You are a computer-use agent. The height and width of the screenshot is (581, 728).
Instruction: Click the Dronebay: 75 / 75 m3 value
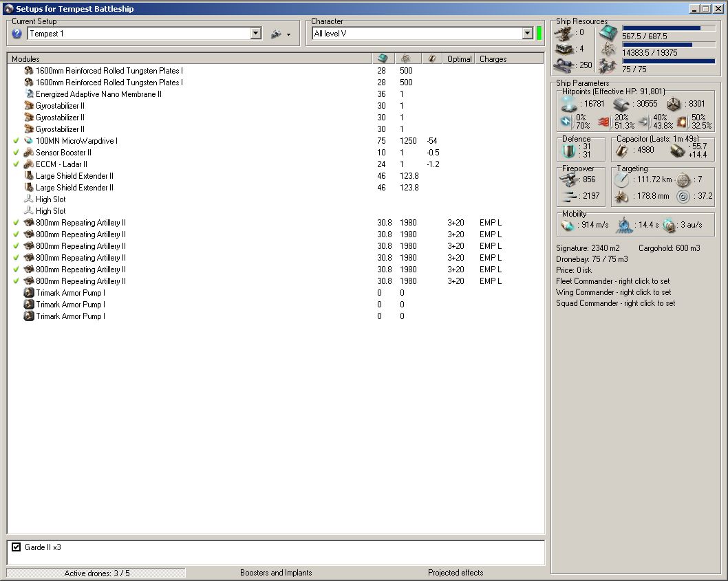(592, 259)
